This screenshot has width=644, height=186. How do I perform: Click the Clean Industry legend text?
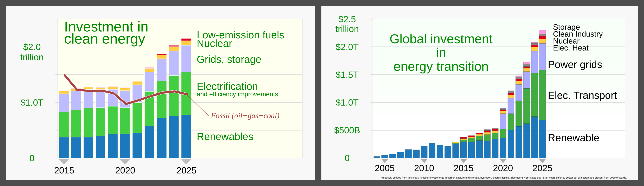(x=578, y=34)
